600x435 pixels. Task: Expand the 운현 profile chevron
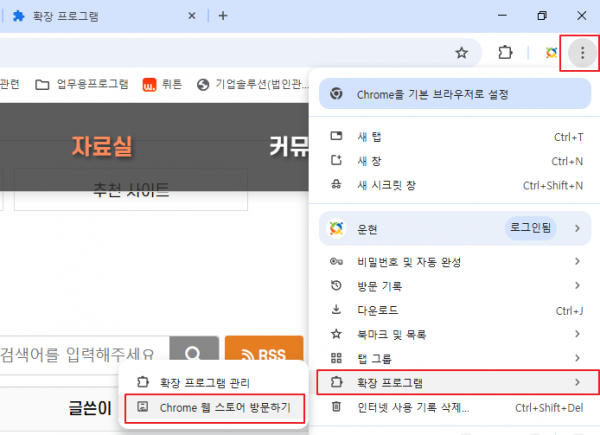click(577, 228)
